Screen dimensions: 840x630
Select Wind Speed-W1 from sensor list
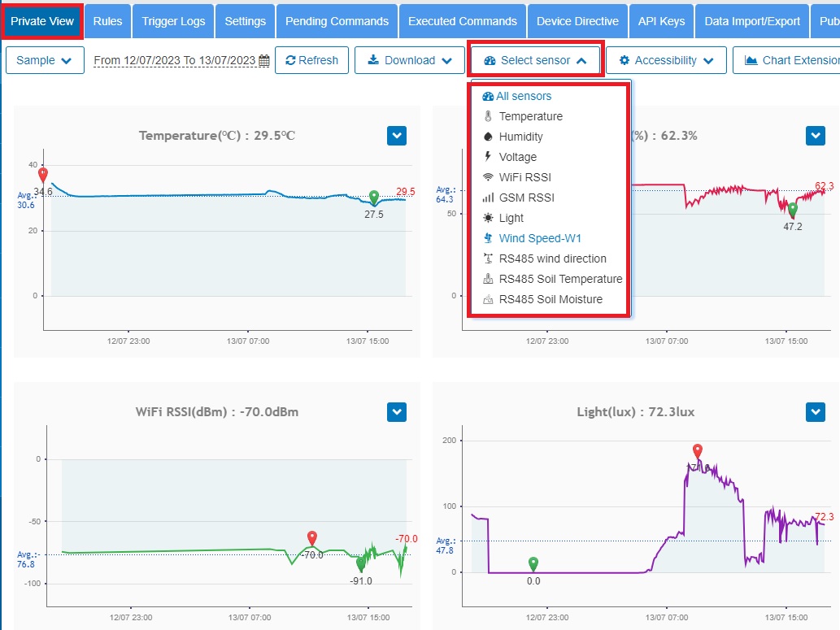pos(540,238)
